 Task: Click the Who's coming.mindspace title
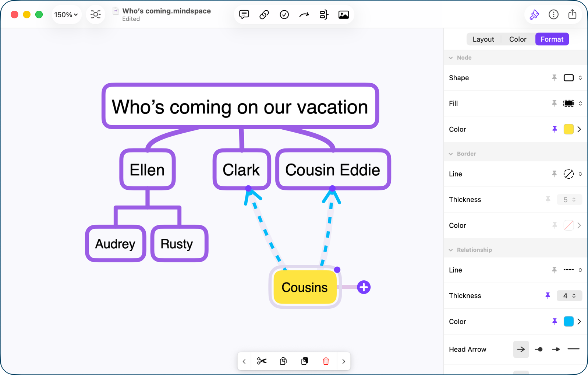tap(167, 11)
